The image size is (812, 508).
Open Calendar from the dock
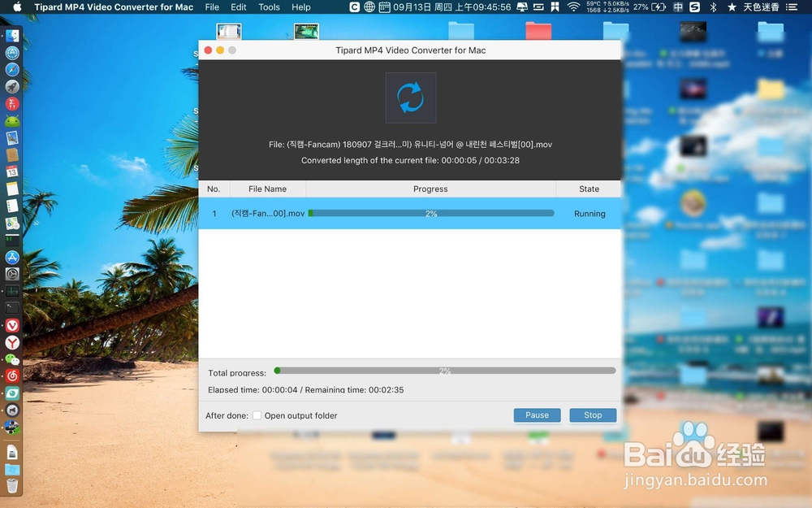pos(11,172)
